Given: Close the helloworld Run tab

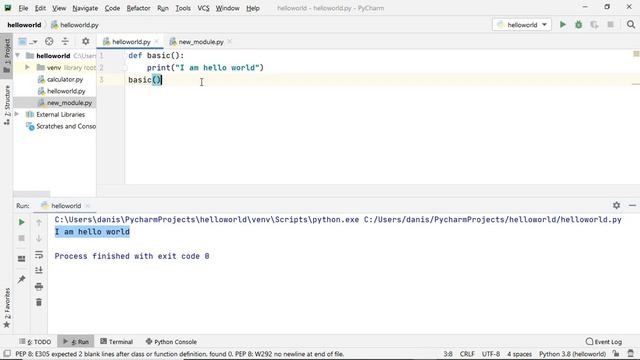Looking at the screenshot, I should click(88, 206).
